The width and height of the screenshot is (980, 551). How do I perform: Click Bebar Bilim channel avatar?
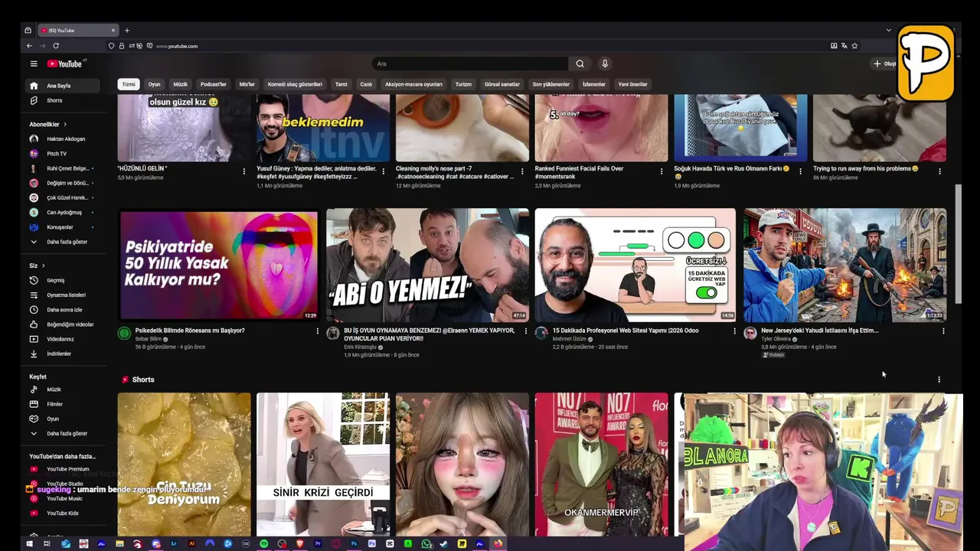pos(124,333)
